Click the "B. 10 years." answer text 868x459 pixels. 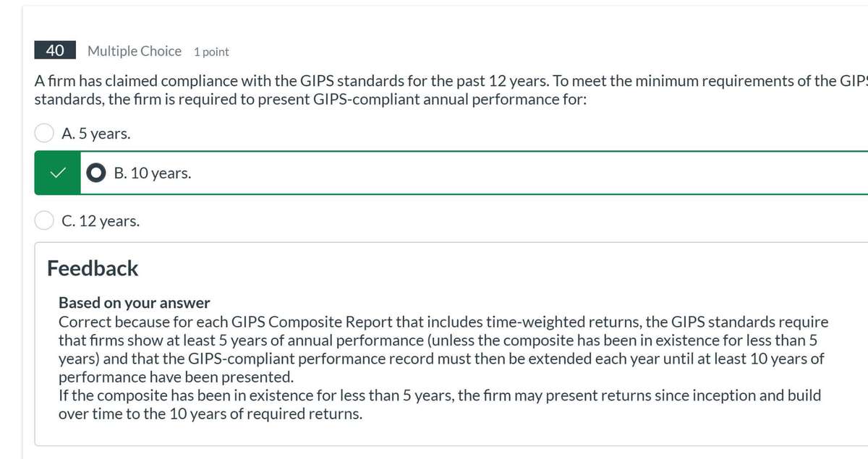(153, 173)
